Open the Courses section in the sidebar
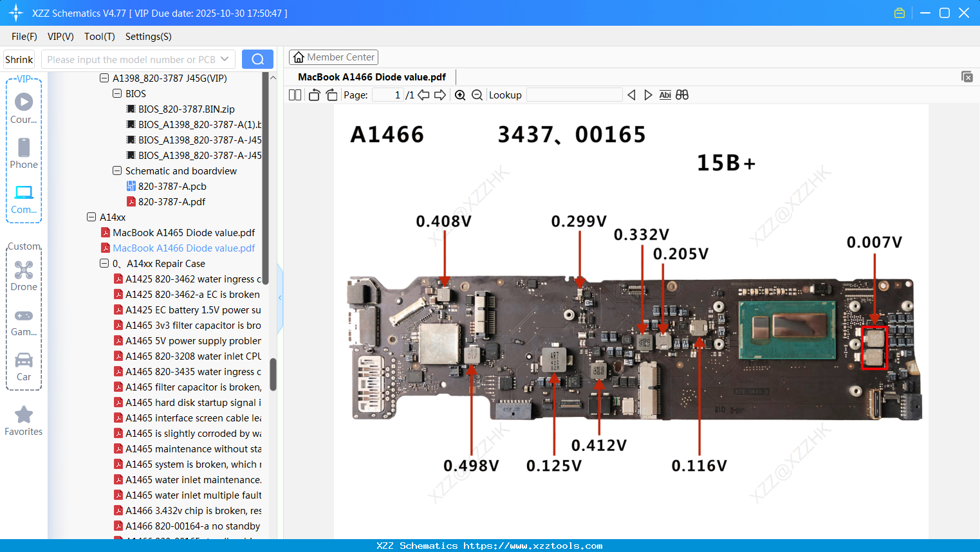 tap(24, 108)
